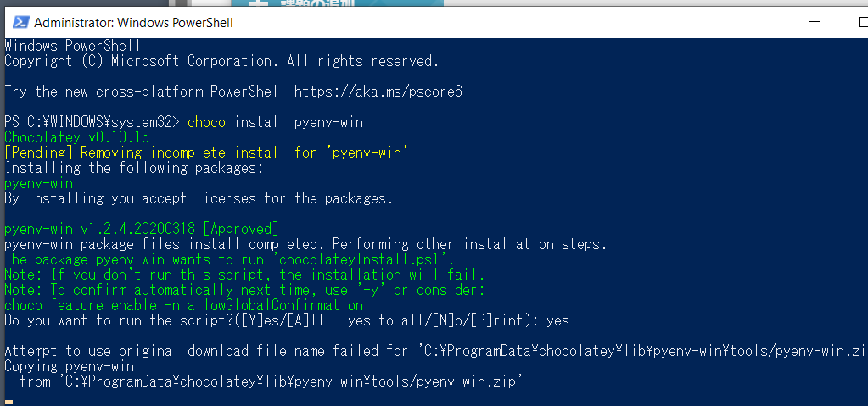868x406 pixels.
Task: Click the Japanese label behind the PowerShell window
Action: (x=317, y=3)
